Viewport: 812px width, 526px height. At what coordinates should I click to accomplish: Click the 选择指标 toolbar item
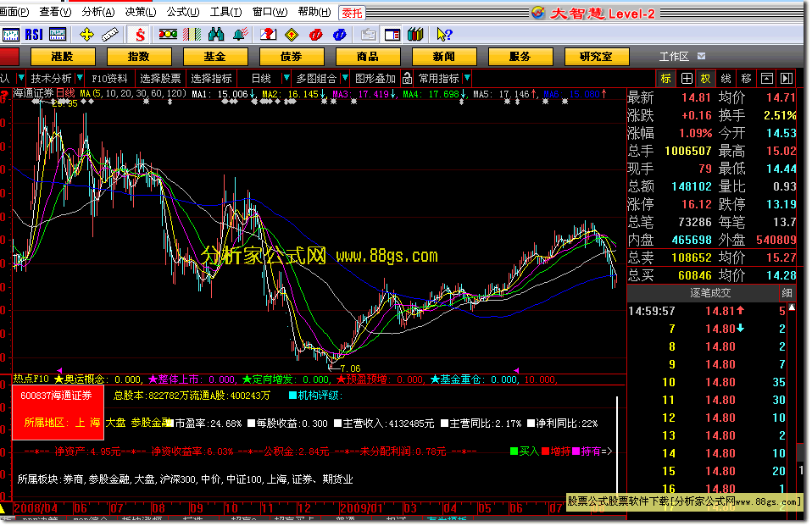(211, 78)
